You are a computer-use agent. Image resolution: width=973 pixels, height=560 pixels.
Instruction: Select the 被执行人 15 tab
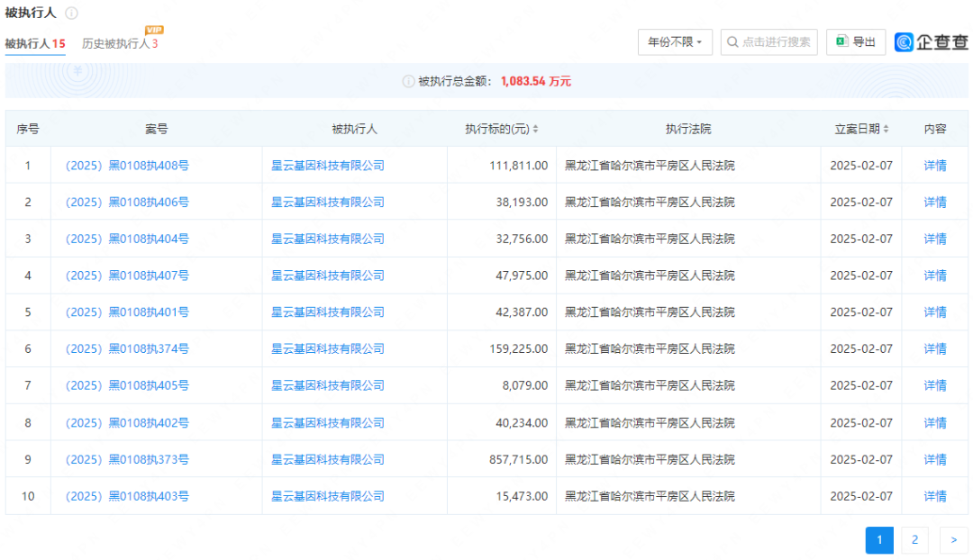tap(35, 44)
